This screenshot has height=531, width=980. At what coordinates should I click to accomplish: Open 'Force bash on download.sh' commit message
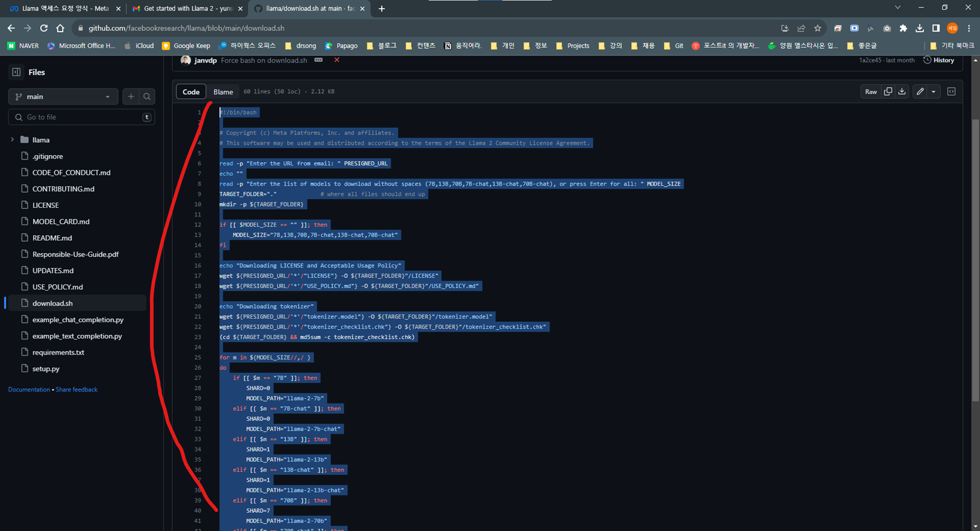(264, 60)
